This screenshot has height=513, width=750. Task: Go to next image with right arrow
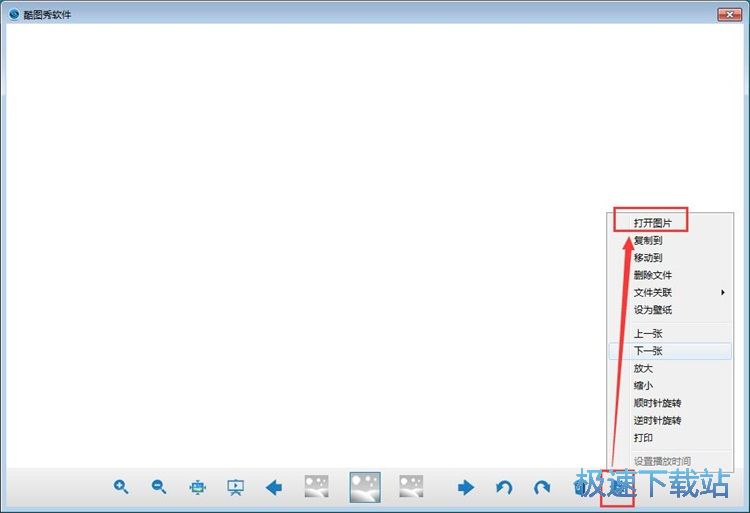pos(465,488)
